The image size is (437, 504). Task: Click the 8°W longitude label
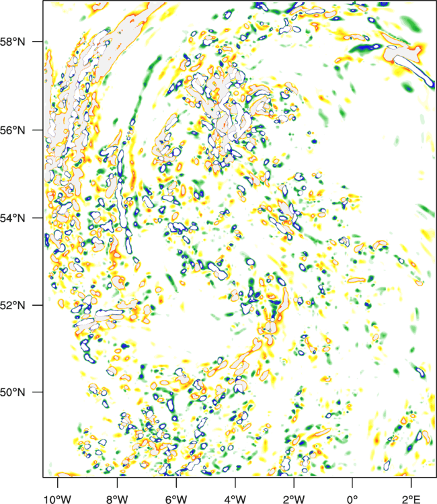coord(117,499)
